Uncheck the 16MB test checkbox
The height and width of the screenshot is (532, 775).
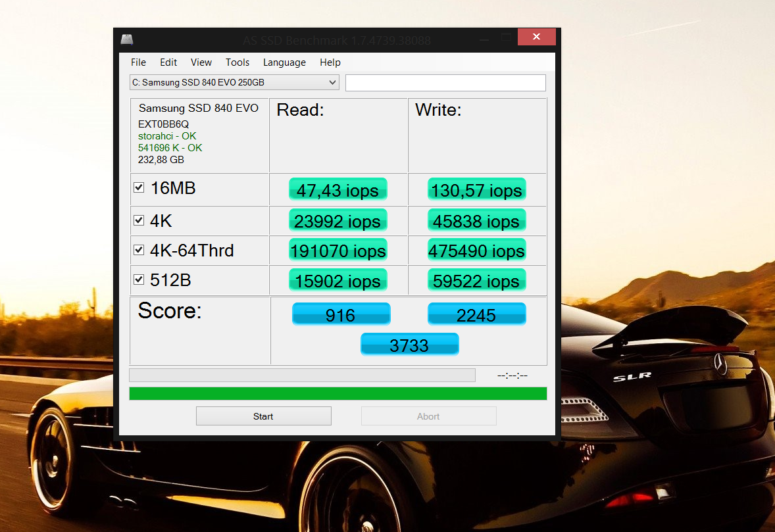(x=139, y=187)
